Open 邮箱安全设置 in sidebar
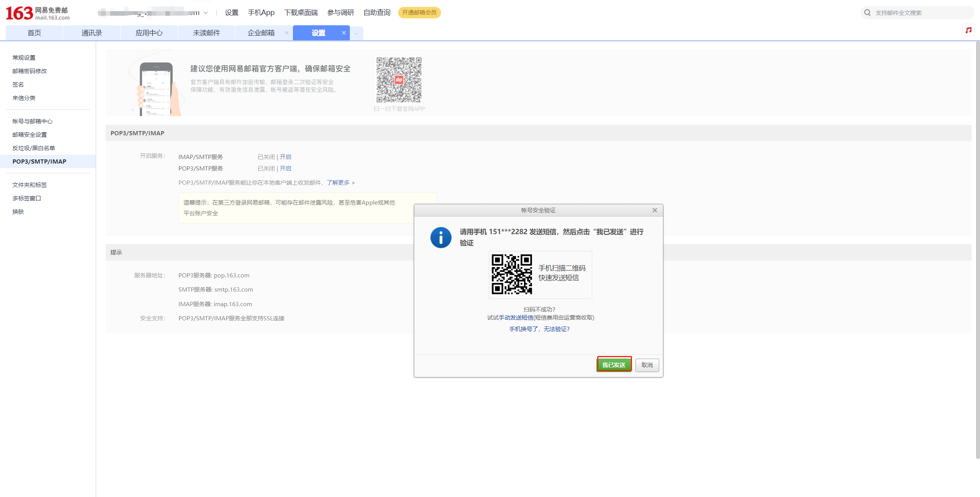The image size is (980, 497). click(29, 135)
